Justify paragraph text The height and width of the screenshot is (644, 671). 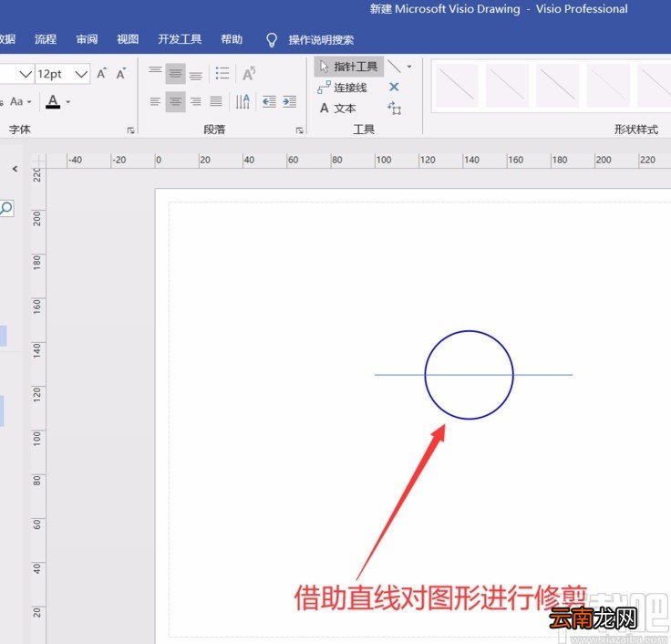pyautogui.click(x=216, y=101)
